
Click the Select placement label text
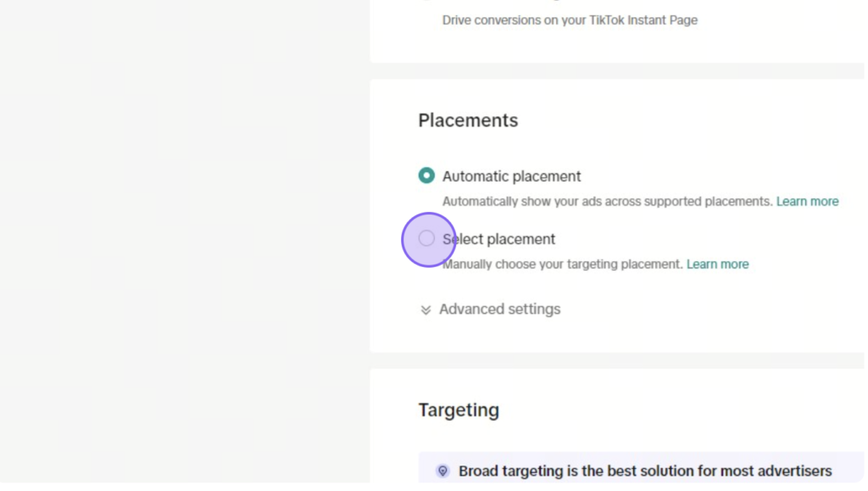498,239
